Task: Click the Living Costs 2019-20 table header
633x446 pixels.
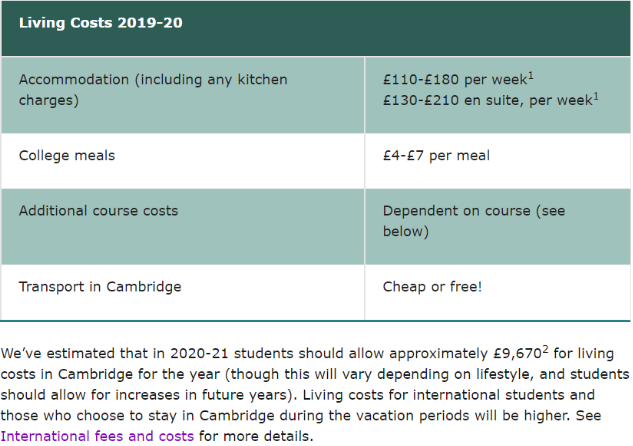Action: click(316, 28)
